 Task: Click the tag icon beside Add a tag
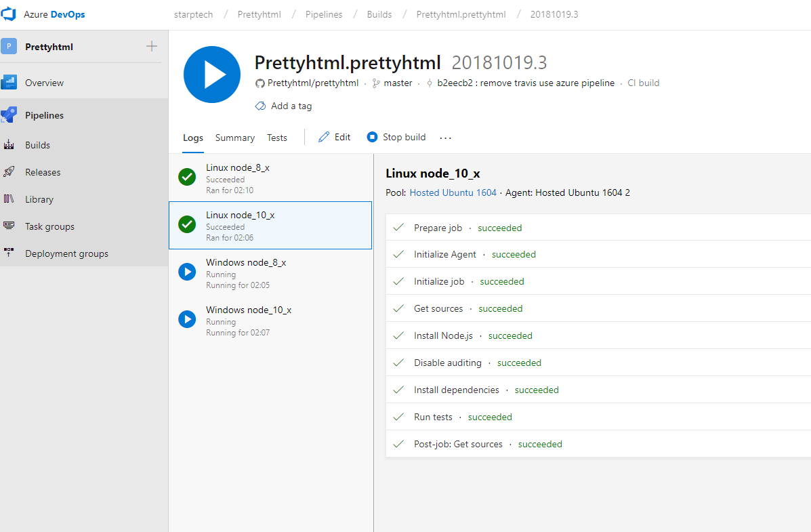260,106
